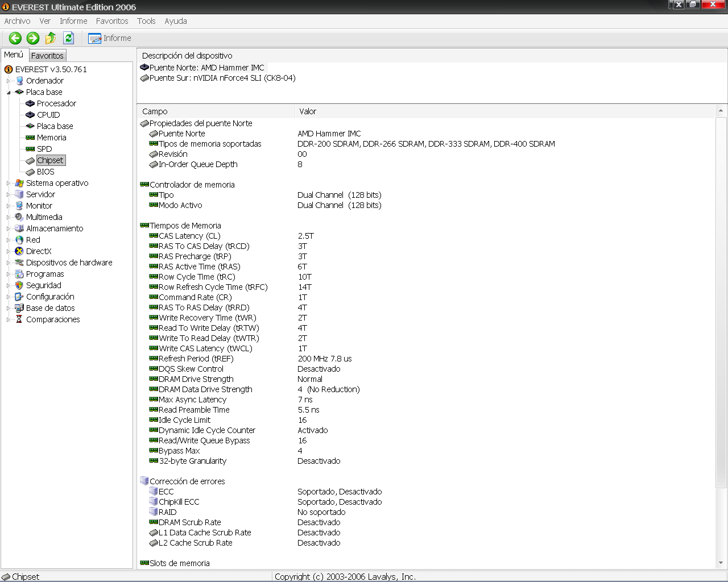Select the Chipset tree item
Screen dimensions: 728x582
coord(51,160)
